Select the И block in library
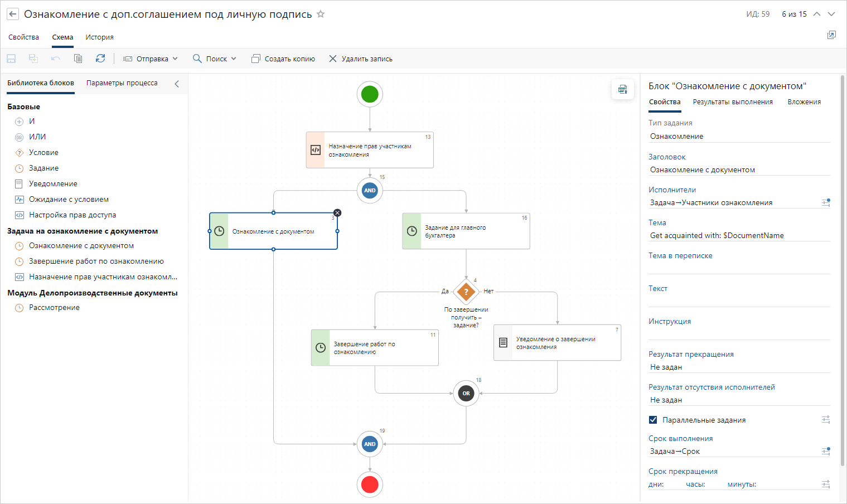Screen dimensions: 847x504 [x=25, y=121]
